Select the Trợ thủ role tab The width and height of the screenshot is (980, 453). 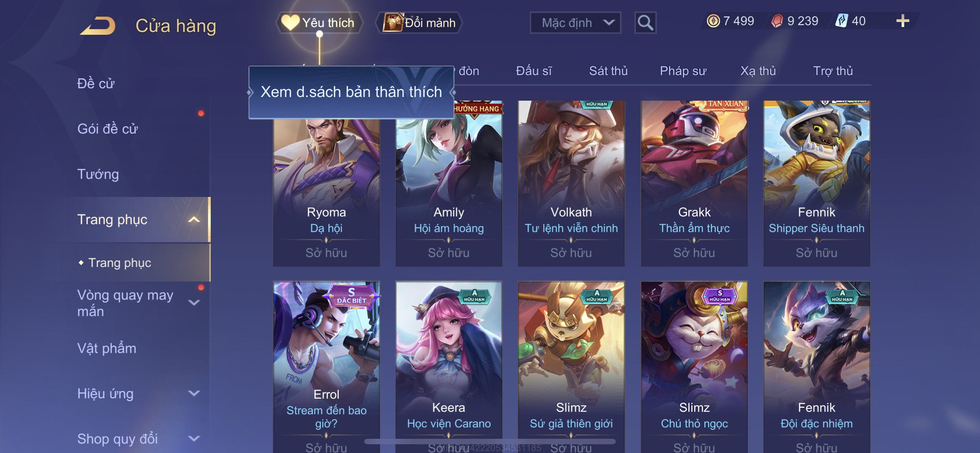coord(833,71)
